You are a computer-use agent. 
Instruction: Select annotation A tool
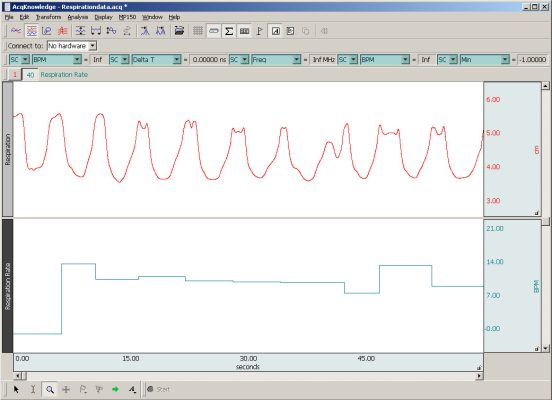(132, 389)
